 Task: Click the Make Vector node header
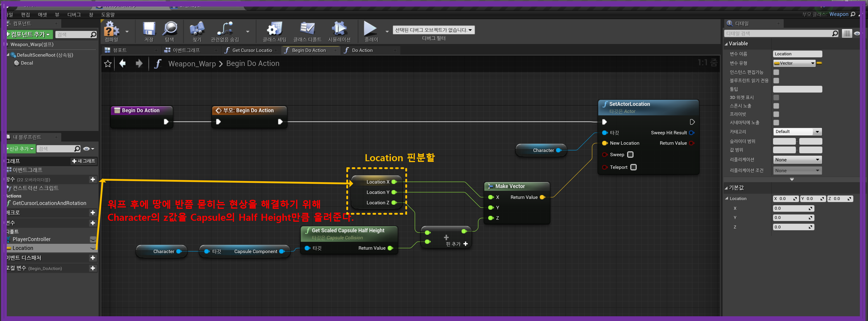[517, 186]
